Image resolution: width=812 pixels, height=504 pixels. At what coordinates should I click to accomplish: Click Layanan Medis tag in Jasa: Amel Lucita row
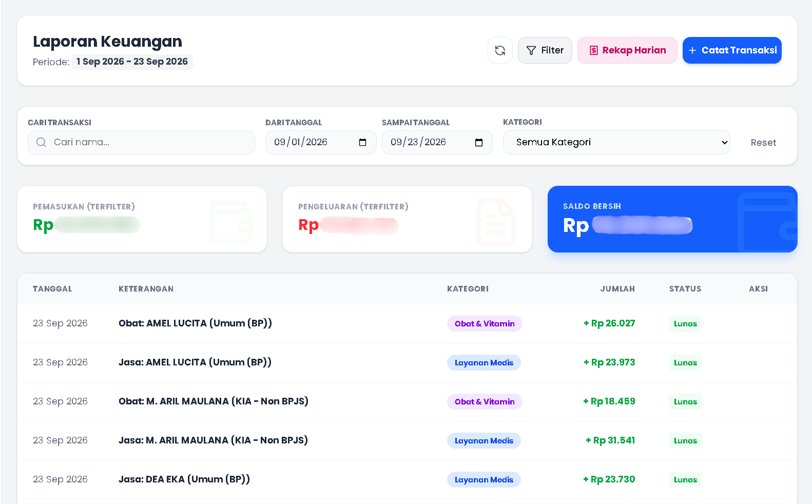484,362
